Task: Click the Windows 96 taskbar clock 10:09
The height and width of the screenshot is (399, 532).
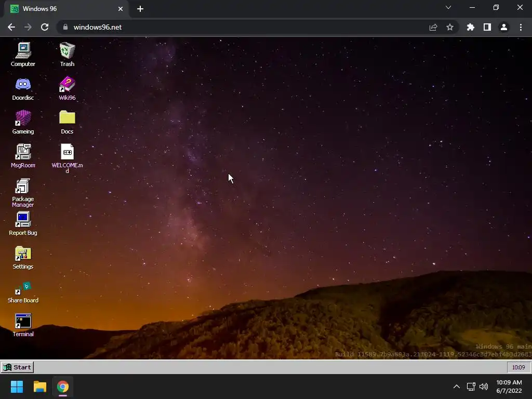Action: tap(518, 367)
